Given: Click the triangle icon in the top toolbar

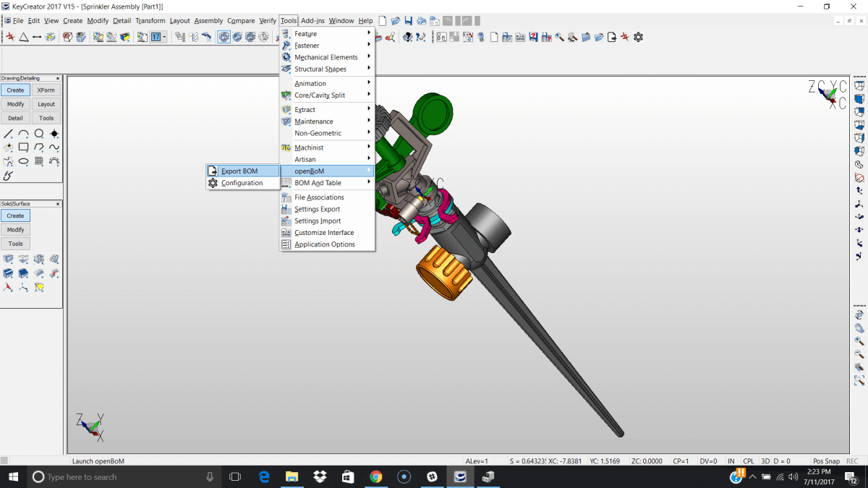Looking at the screenshot, I should pyautogui.click(x=23, y=37).
